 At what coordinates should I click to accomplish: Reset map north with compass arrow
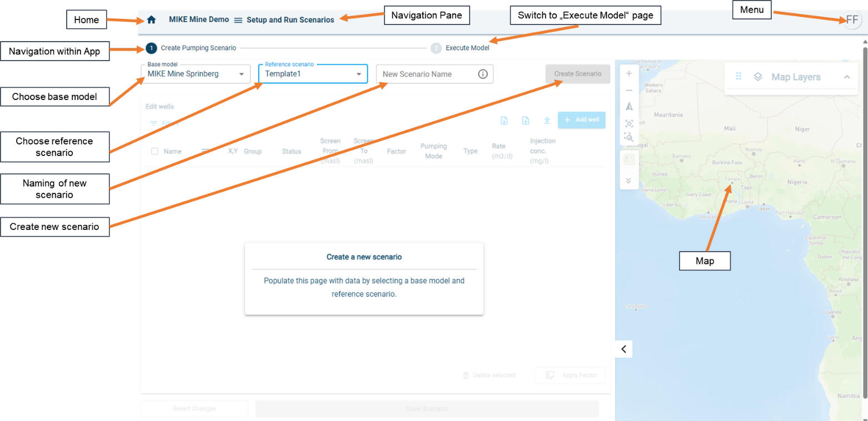(629, 107)
